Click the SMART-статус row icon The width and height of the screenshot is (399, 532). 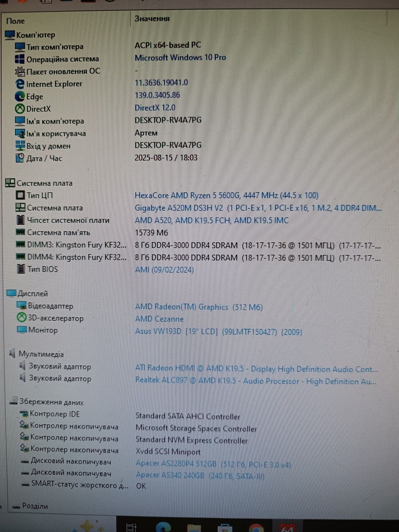coord(25,484)
